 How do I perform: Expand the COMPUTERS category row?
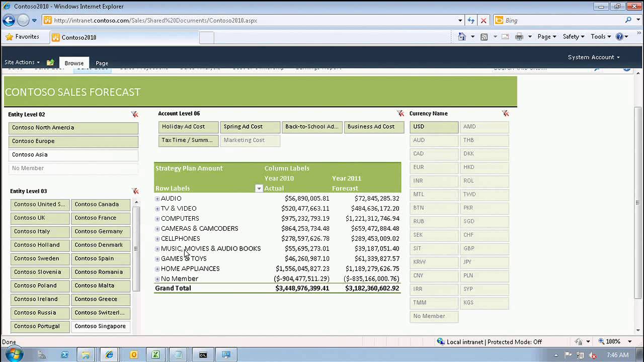click(157, 219)
